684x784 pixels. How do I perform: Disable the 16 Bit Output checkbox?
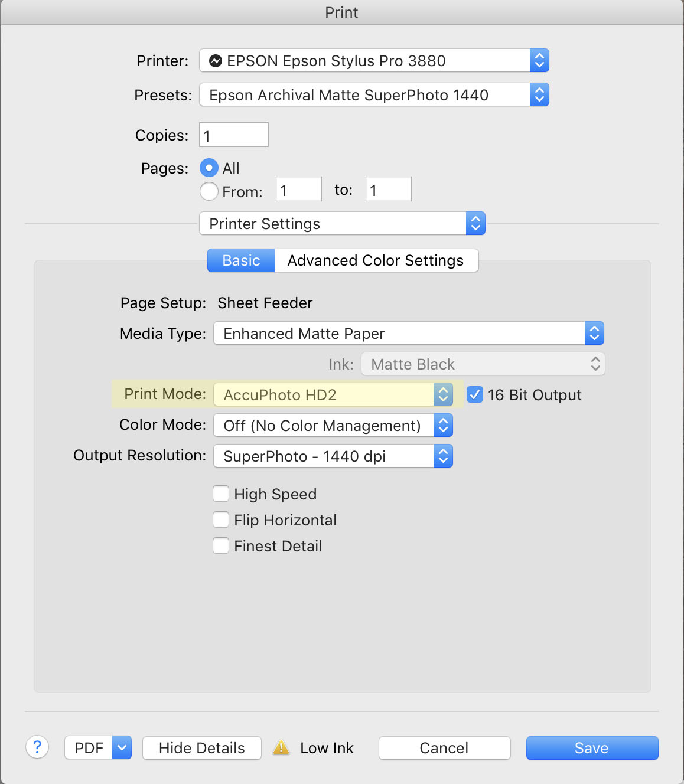coord(475,394)
